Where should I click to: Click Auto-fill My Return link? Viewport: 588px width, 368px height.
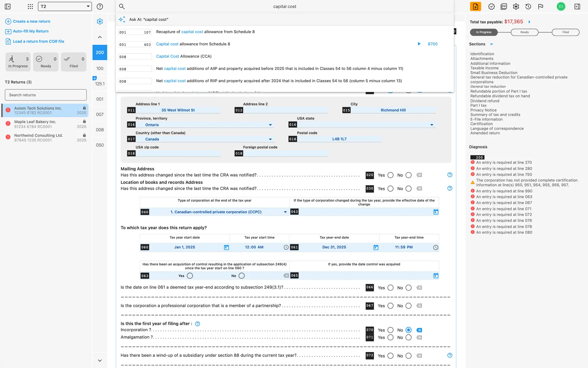pos(31,31)
